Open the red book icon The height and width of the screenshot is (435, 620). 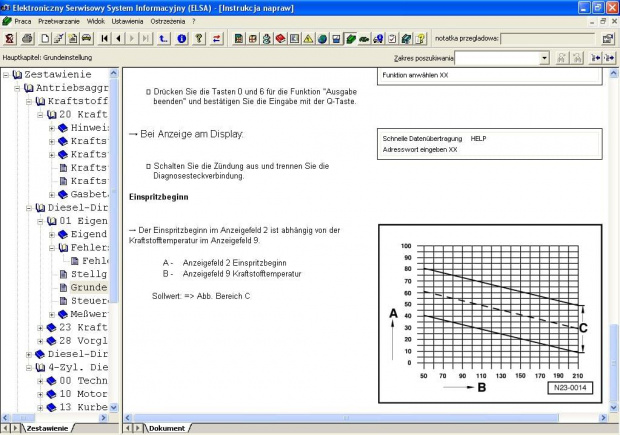point(280,38)
